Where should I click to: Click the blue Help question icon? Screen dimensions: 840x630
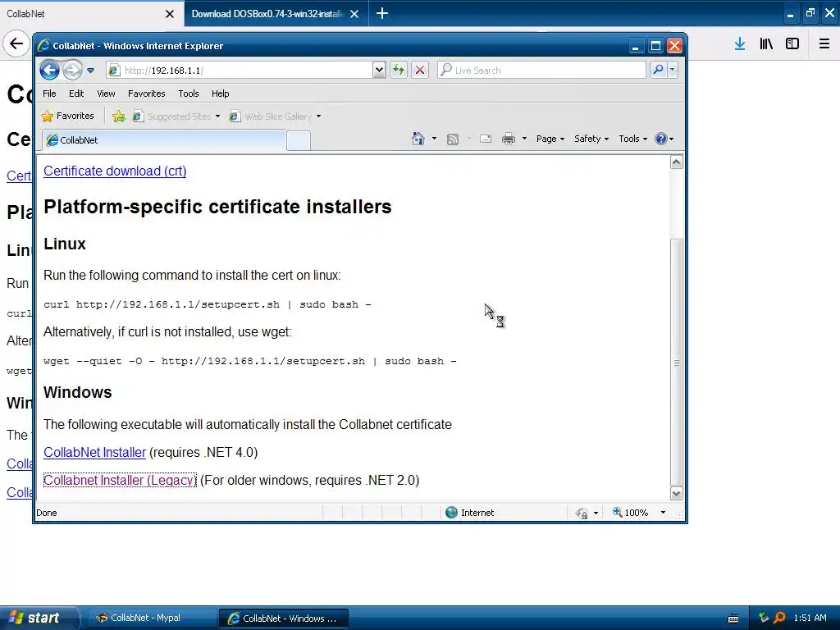661,139
